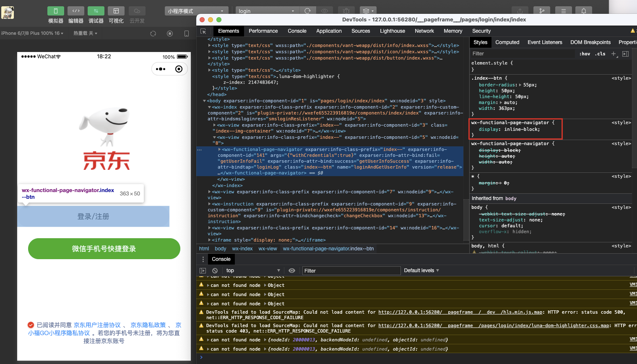Focus the Styles Filter input field
This screenshot has width=637, height=364.
(x=523, y=54)
